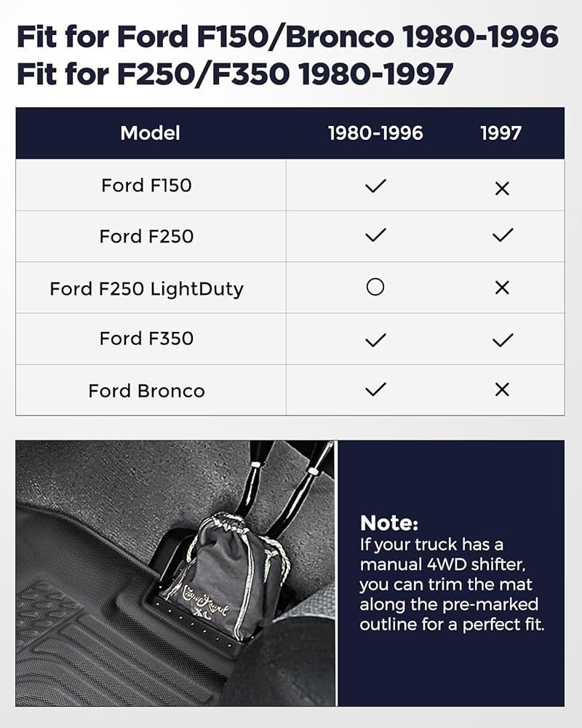Click the Ford F250 1997 checkmark

click(502, 235)
